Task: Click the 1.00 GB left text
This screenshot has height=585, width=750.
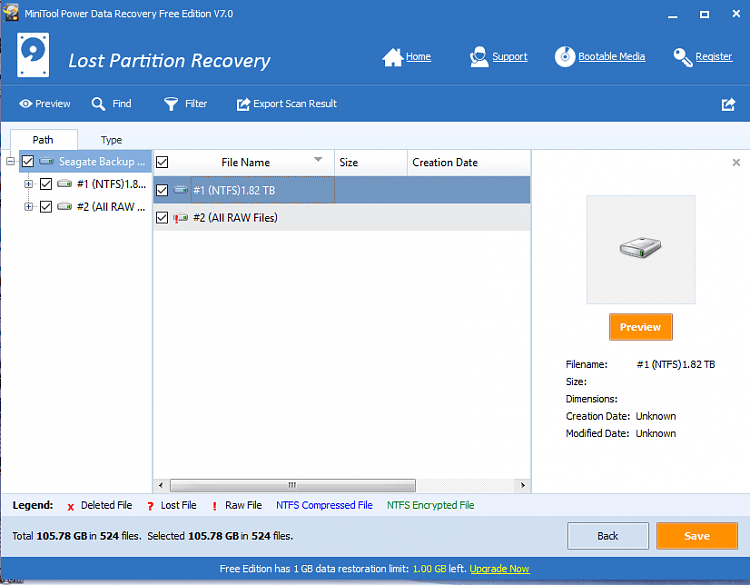Action: [439, 569]
